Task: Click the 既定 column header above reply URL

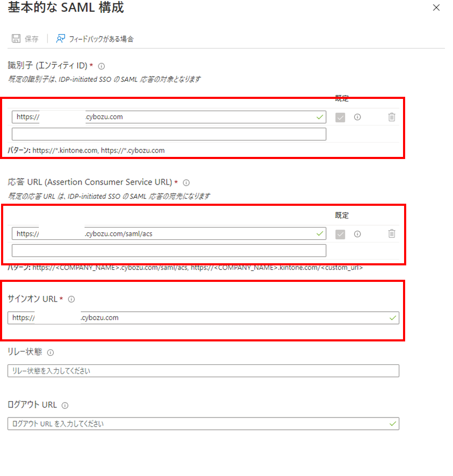Action: coord(342,215)
